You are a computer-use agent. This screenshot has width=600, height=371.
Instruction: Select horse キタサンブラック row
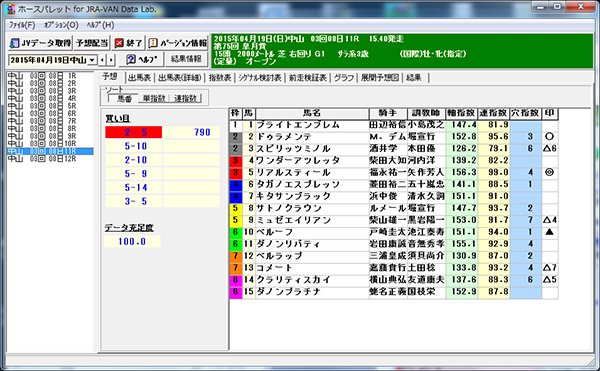click(x=393, y=196)
